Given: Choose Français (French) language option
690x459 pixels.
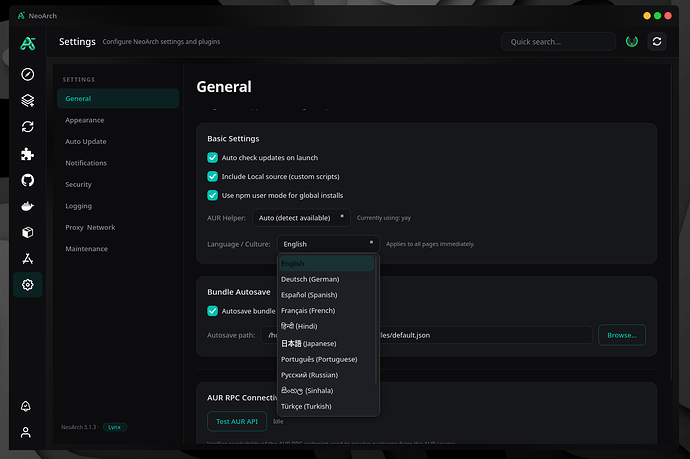Looking at the screenshot, I should [327, 311].
